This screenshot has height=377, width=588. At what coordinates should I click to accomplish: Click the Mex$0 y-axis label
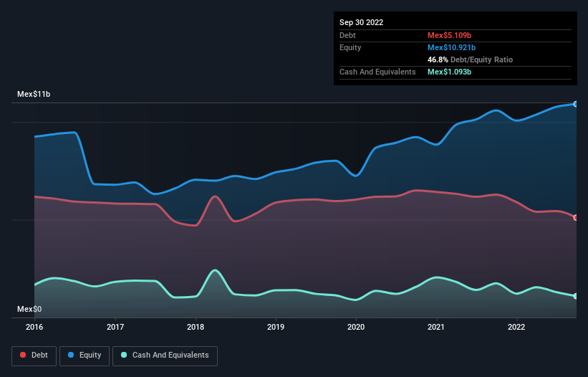pyautogui.click(x=29, y=309)
